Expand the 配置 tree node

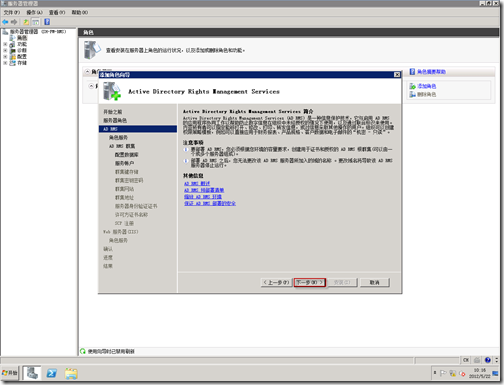(5, 57)
